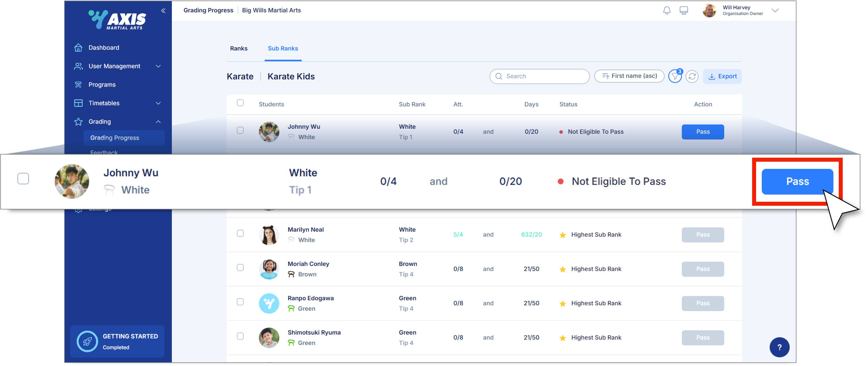Click the monitor display icon

pyautogui.click(x=684, y=11)
